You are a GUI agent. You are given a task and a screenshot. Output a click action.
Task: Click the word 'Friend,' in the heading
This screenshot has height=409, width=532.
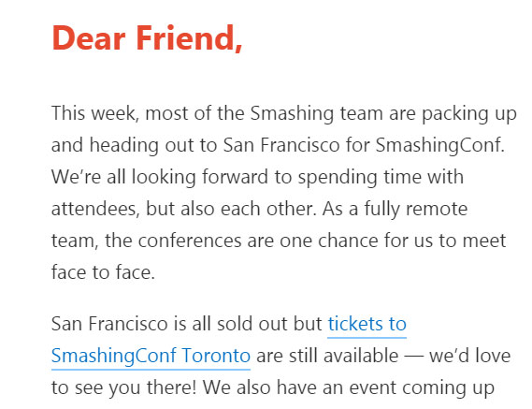point(189,38)
